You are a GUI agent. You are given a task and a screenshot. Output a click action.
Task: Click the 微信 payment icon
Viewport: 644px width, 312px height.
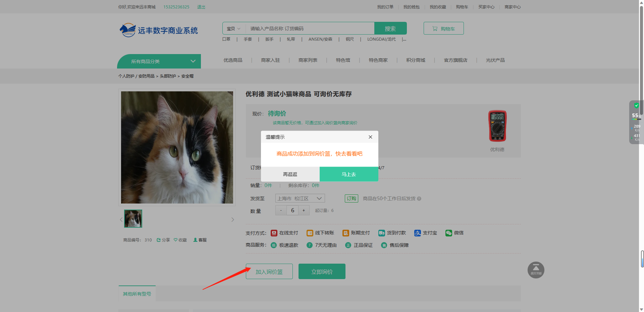(x=449, y=233)
